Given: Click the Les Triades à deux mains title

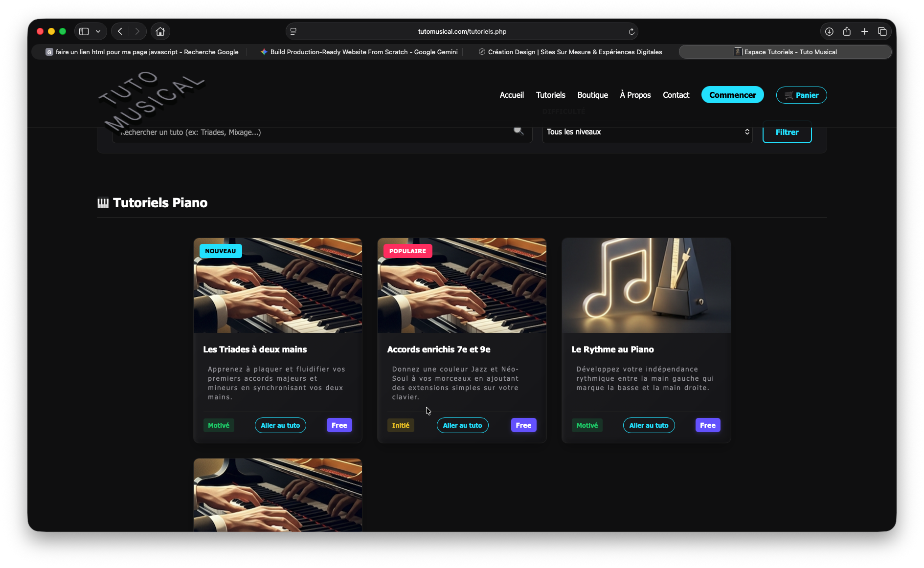Looking at the screenshot, I should click(255, 349).
